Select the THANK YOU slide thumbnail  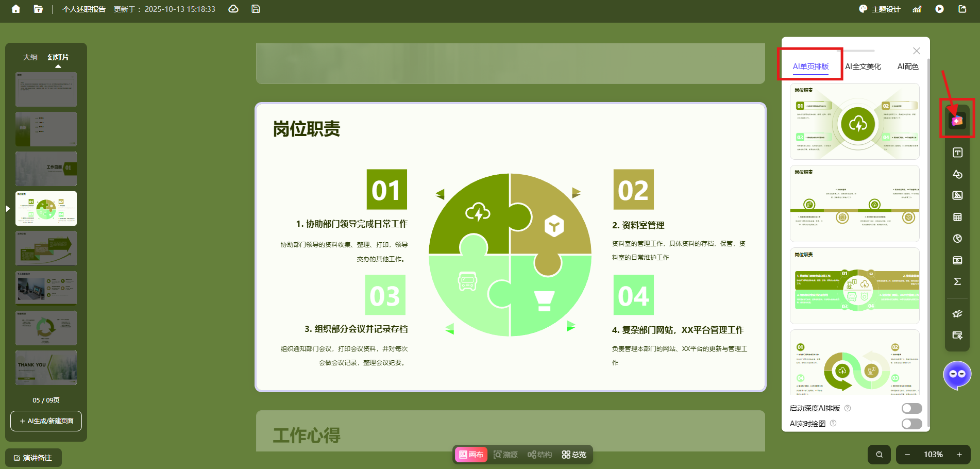click(x=46, y=367)
